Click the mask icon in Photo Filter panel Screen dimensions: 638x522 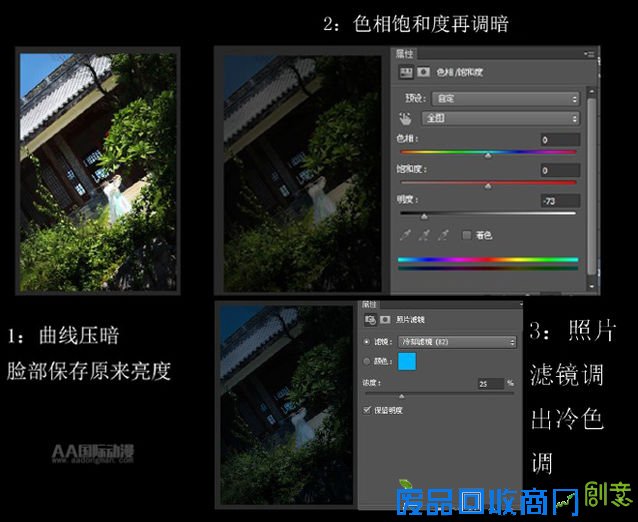385,320
